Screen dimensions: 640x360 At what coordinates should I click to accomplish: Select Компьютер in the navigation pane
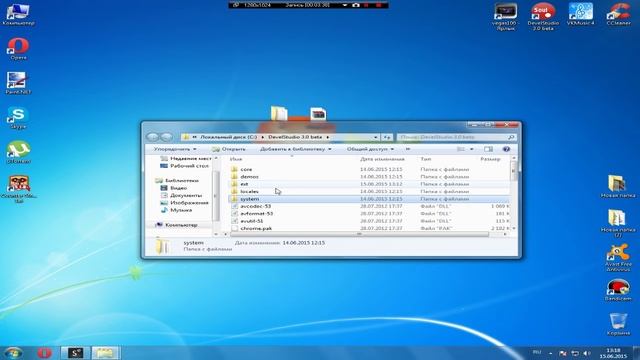point(176,225)
